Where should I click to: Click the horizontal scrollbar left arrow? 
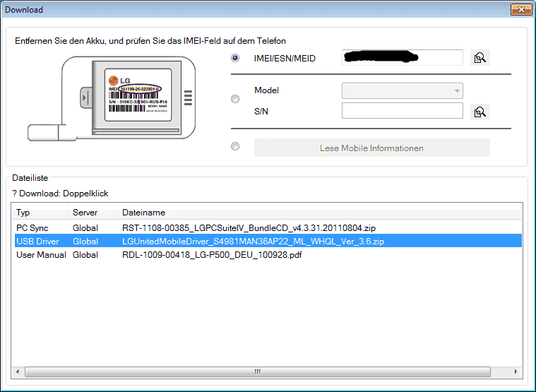tap(18, 372)
